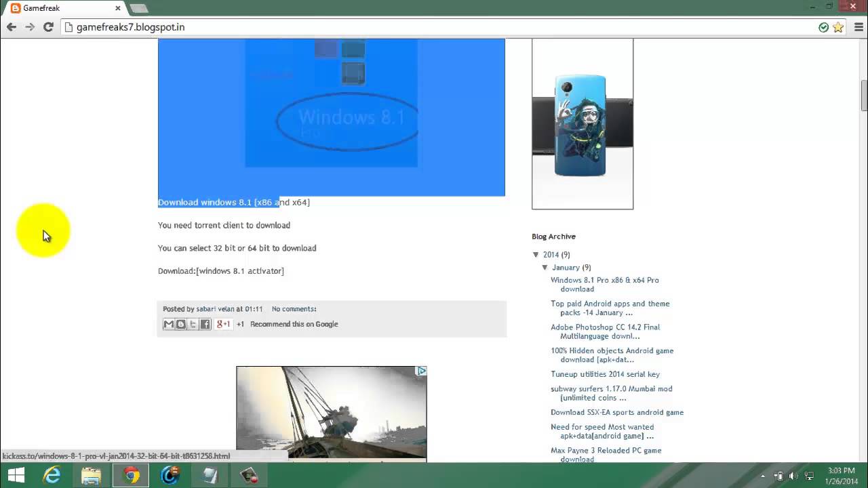Image resolution: width=868 pixels, height=488 pixels.
Task: Click the browser forward arrow
Action: click(x=30, y=27)
